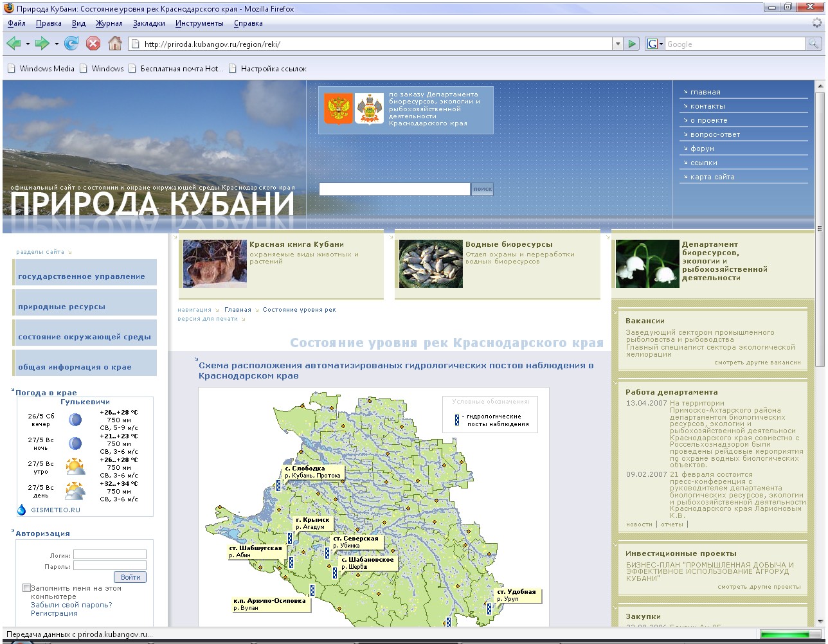Expand the address bar URL history dropdown
Viewport: 828px width, 644px height.
[x=618, y=44]
